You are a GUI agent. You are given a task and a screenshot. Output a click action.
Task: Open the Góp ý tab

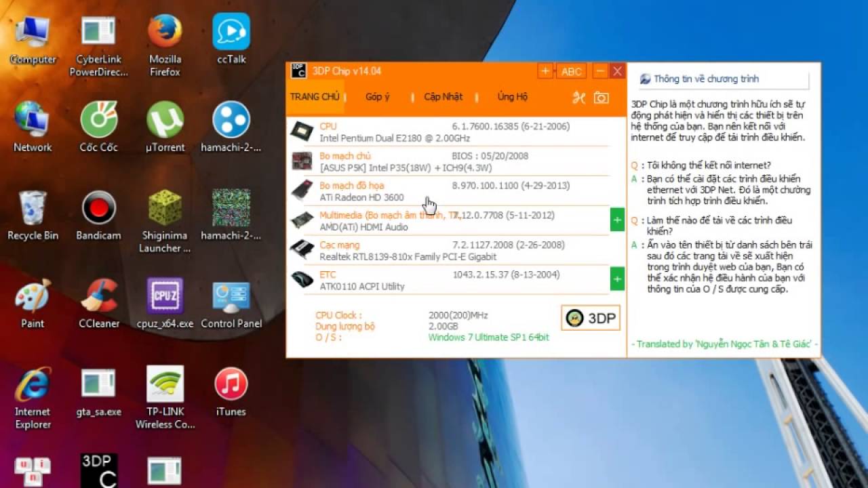click(x=378, y=96)
